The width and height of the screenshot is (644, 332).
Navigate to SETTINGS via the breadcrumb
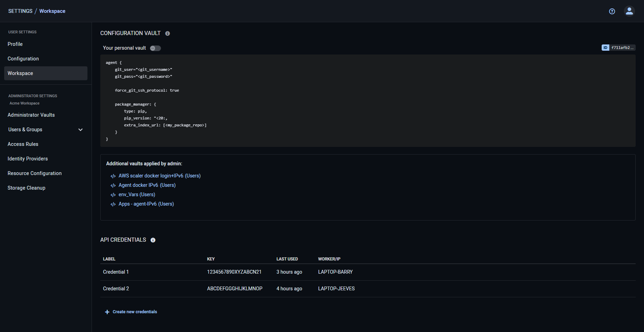[20, 11]
